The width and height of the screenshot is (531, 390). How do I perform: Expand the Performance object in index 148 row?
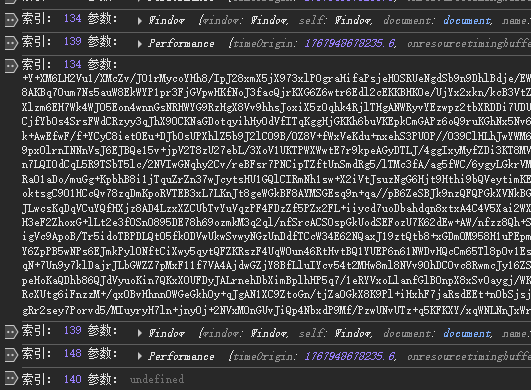140,356
